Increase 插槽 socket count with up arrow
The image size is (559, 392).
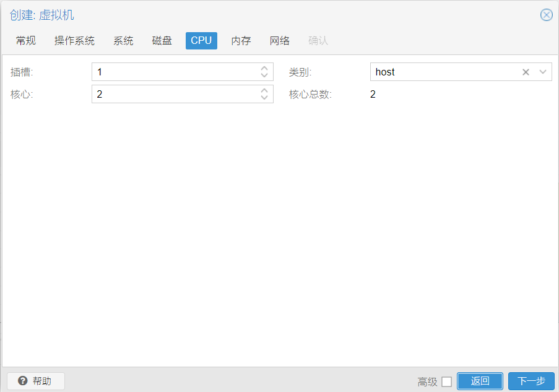(264, 68)
